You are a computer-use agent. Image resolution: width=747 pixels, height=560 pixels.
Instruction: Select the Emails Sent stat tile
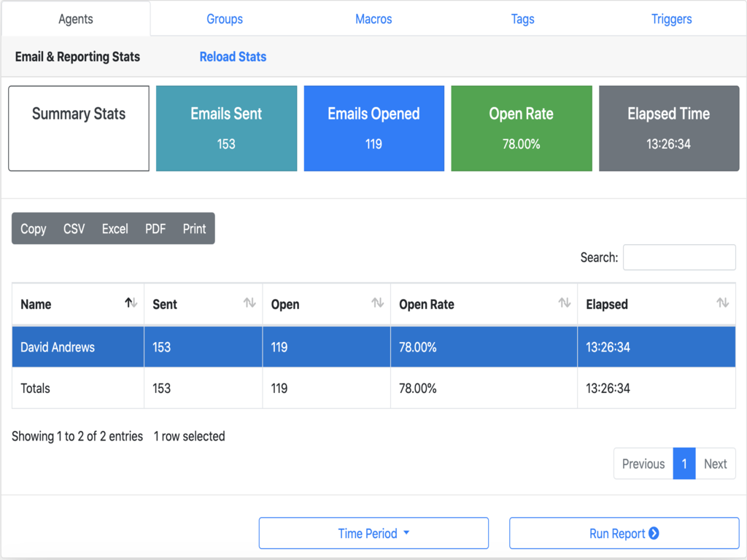click(226, 128)
